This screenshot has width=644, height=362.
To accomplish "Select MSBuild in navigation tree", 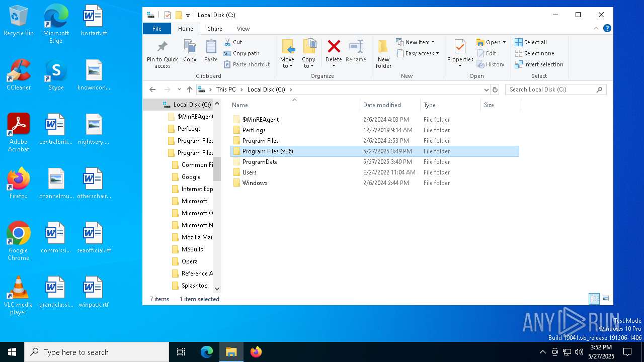I will click(x=192, y=249).
